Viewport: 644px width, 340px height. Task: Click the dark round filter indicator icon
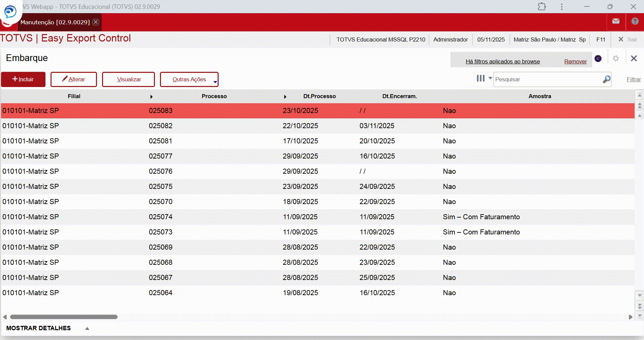[598, 59]
